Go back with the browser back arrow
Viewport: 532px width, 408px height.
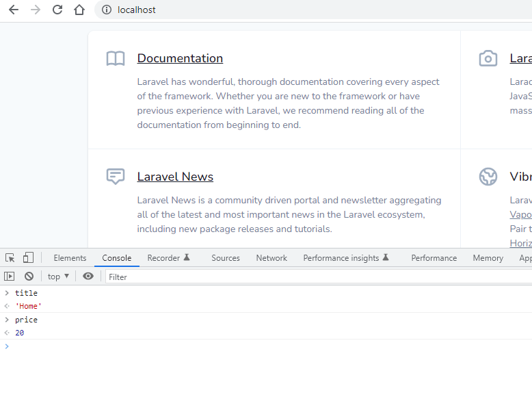tap(14, 10)
